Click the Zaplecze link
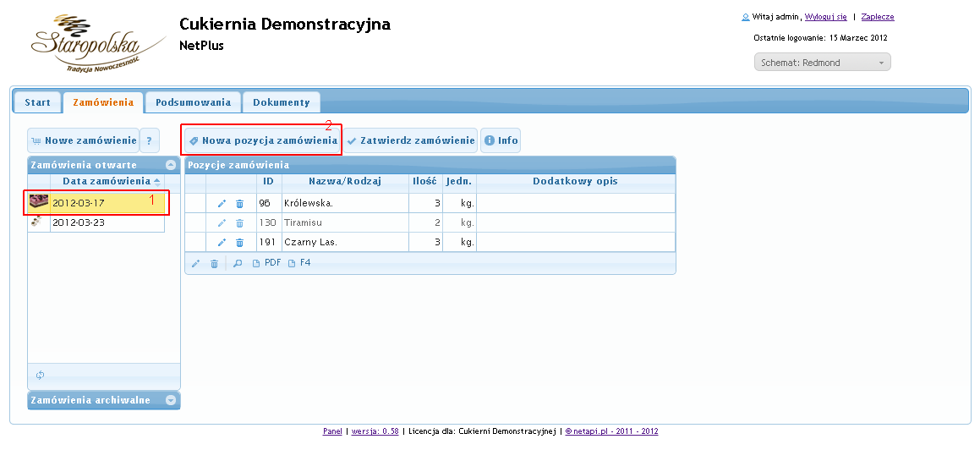980x450 pixels. point(878,18)
